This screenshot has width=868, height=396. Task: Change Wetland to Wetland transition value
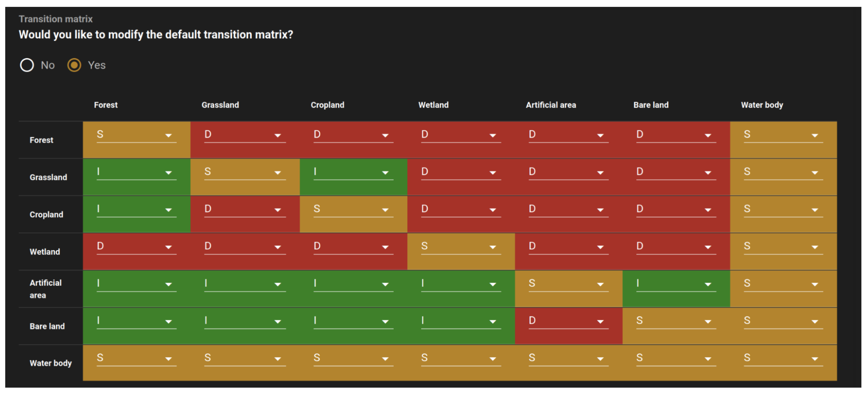pos(461,247)
